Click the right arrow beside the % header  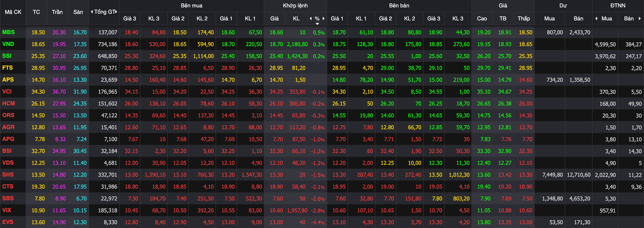[x=324, y=19]
